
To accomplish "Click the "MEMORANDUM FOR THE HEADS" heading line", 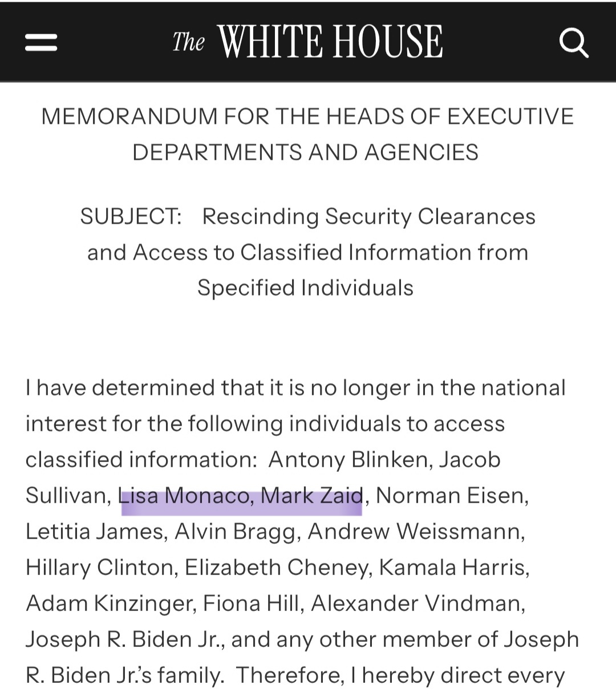I will click(307, 116).
